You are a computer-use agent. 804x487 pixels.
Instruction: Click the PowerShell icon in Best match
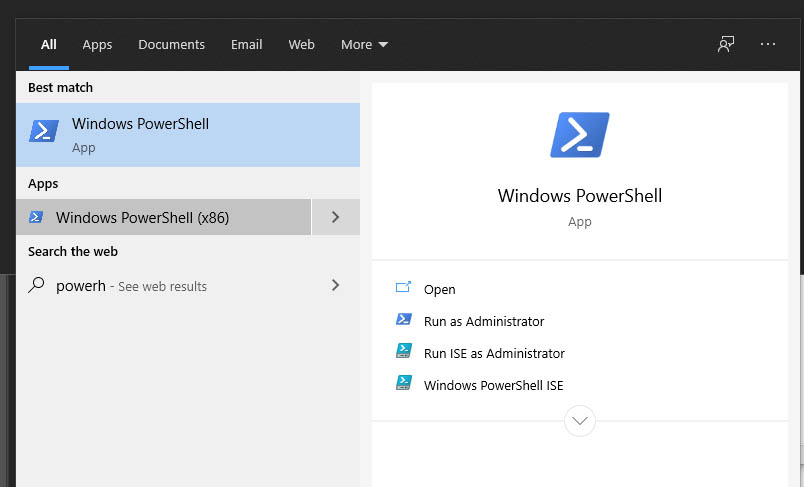(x=44, y=132)
